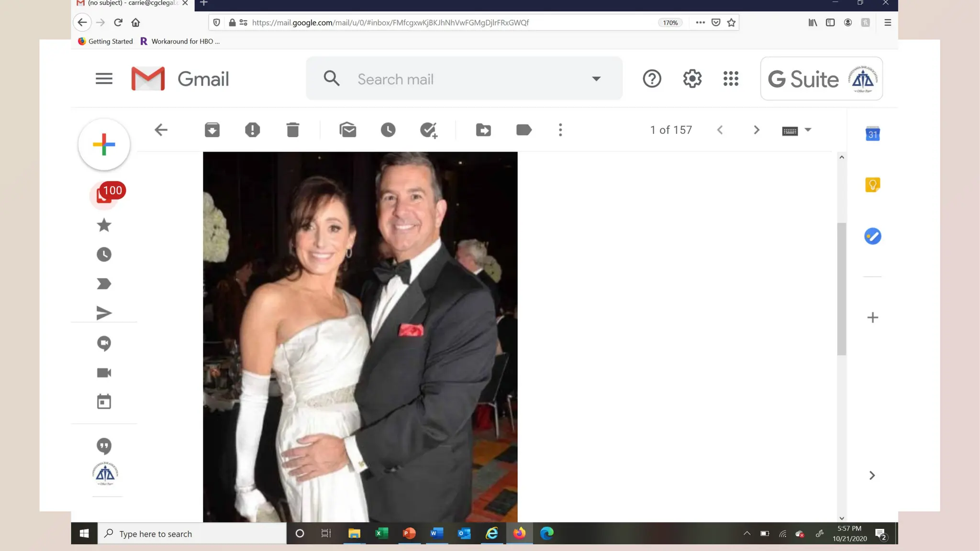This screenshot has width=980, height=551.
Task: Archive this email
Action: pos(212,130)
